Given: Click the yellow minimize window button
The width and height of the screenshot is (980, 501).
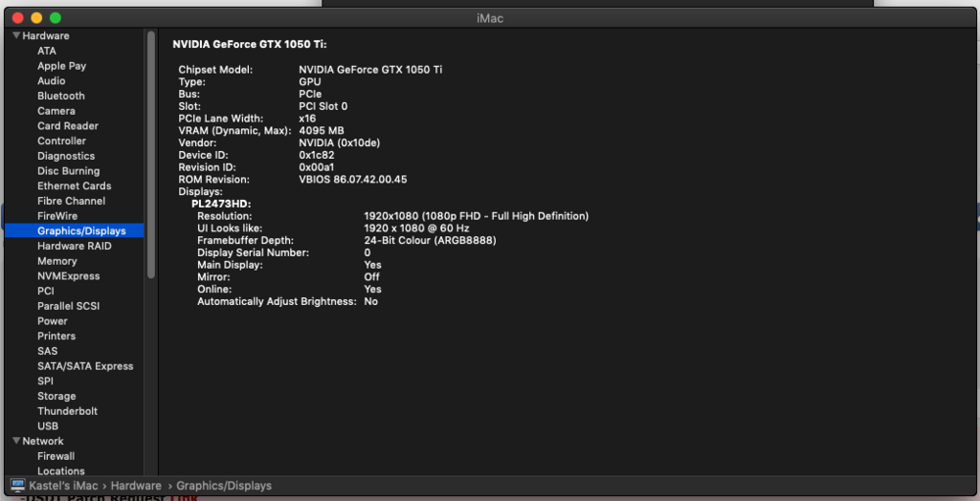Looking at the screenshot, I should coord(36,19).
